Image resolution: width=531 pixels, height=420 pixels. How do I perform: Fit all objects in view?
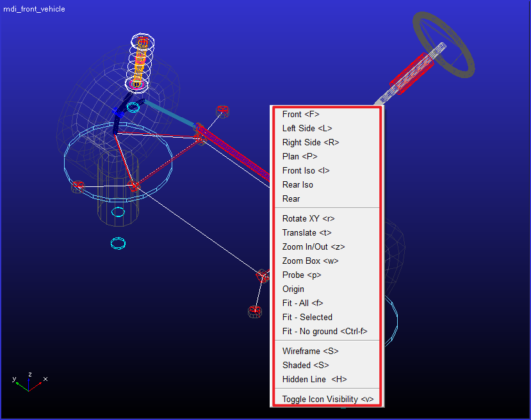click(x=327, y=303)
